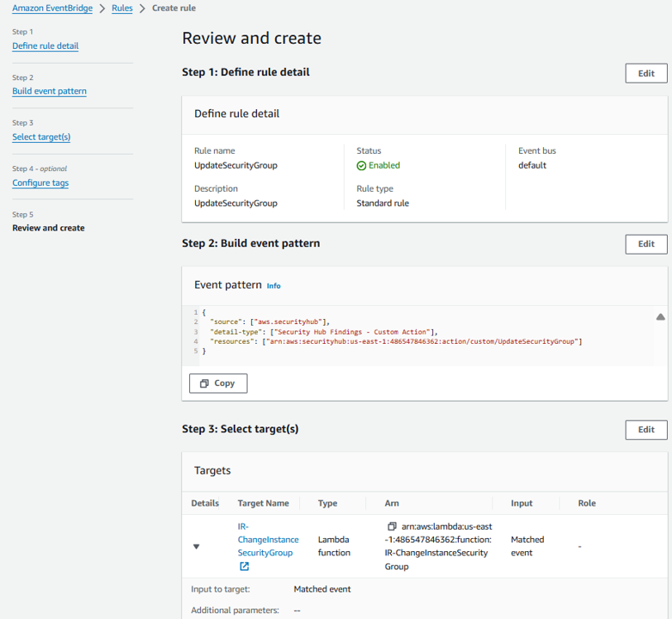Click Input to target Matched event value

click(x=322, y=590)
